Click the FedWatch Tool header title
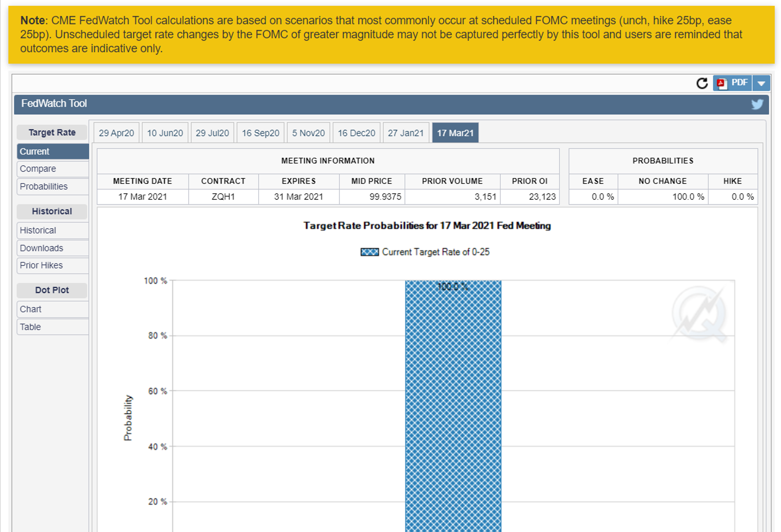Image resolution: width=781 pixels, height=532 pixels. click(x=54, y=103)
